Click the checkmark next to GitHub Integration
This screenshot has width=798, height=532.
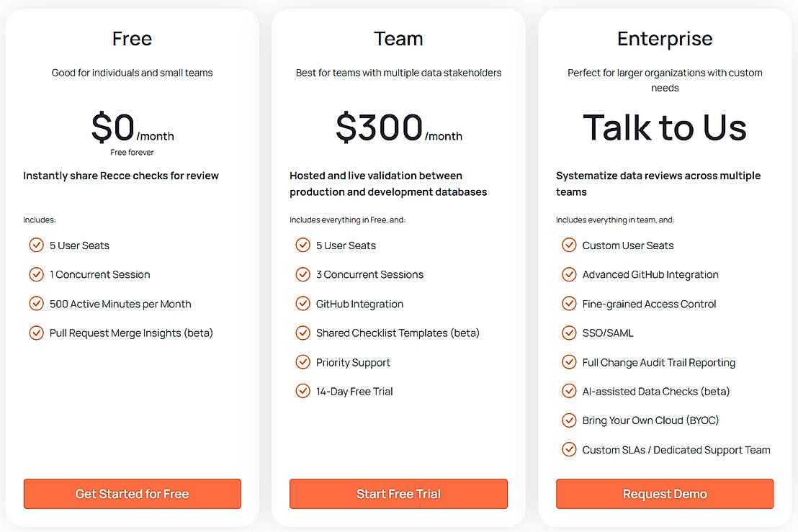(302, 304)
